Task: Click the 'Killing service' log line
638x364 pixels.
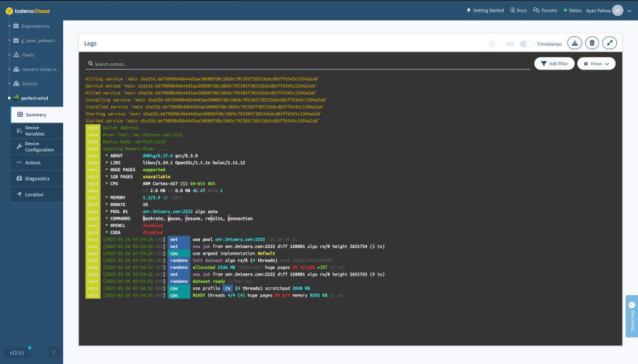Action: tap(202, 79)
